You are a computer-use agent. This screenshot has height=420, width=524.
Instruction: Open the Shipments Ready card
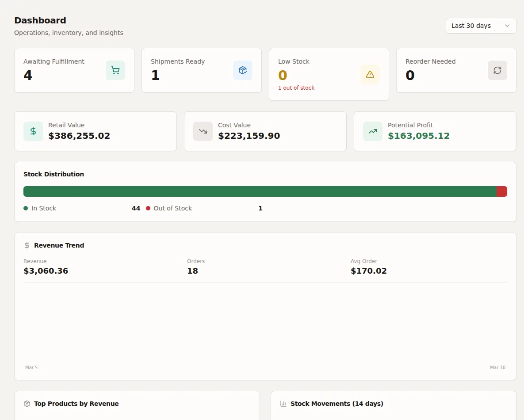202,70
